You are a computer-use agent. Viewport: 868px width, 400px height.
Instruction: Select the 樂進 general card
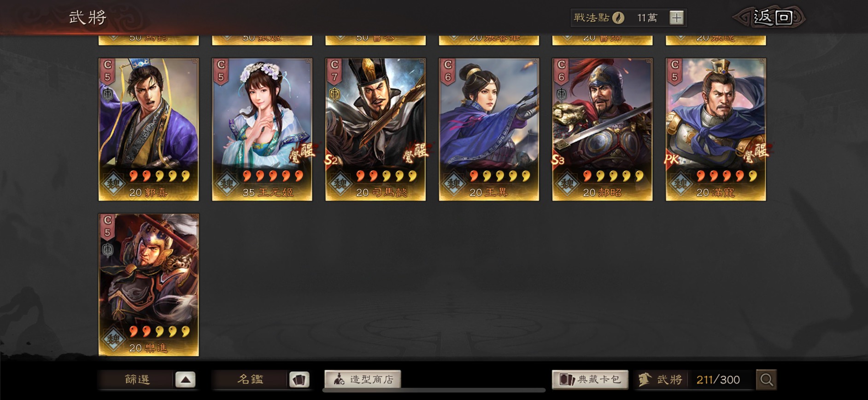tap(149, 285)
